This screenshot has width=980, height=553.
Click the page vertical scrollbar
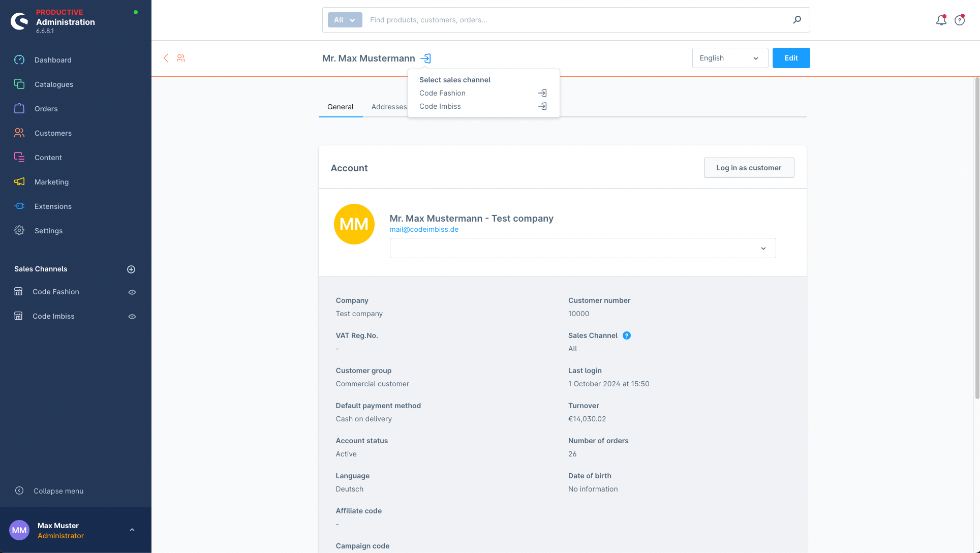click(x=977, y=238)
